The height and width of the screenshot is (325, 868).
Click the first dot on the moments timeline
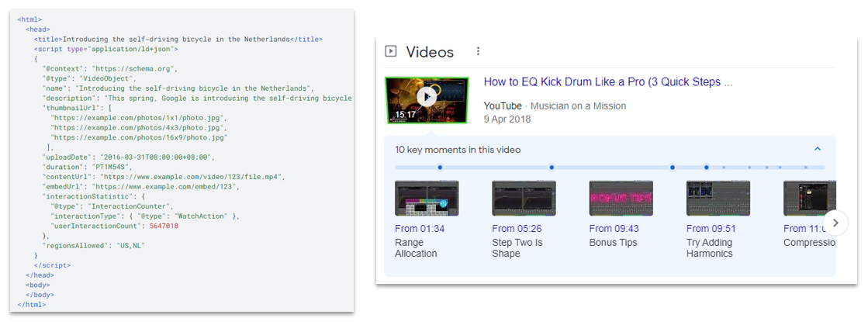coord(440,168)
